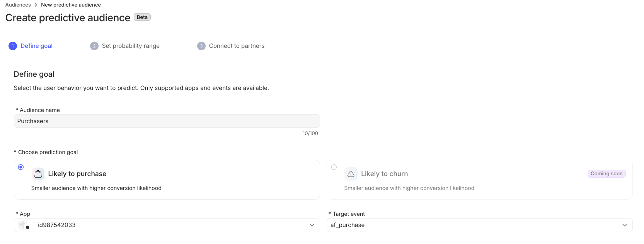
Task: Click the Beta badge next to title
Action: [x=142, y=17]
